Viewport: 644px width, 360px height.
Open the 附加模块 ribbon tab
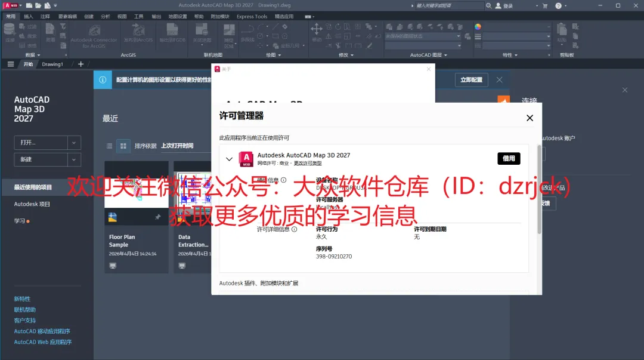(220, 17)
